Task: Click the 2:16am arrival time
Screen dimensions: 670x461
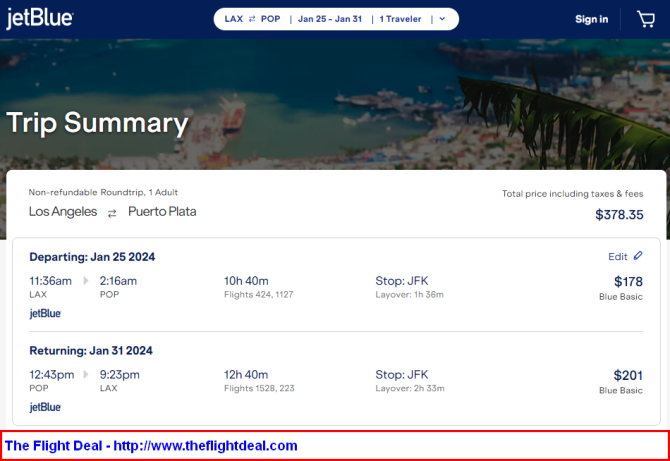Action: tap(118, 281)
